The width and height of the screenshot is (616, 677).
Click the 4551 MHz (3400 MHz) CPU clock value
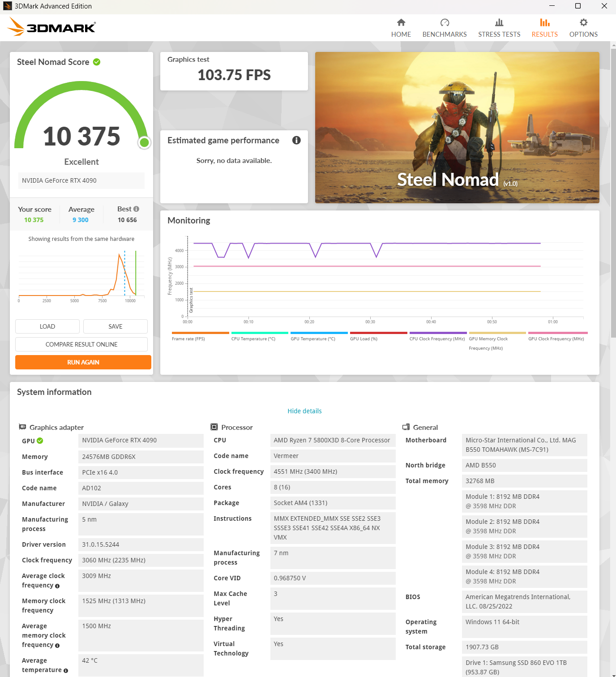[x=333, y=471]
